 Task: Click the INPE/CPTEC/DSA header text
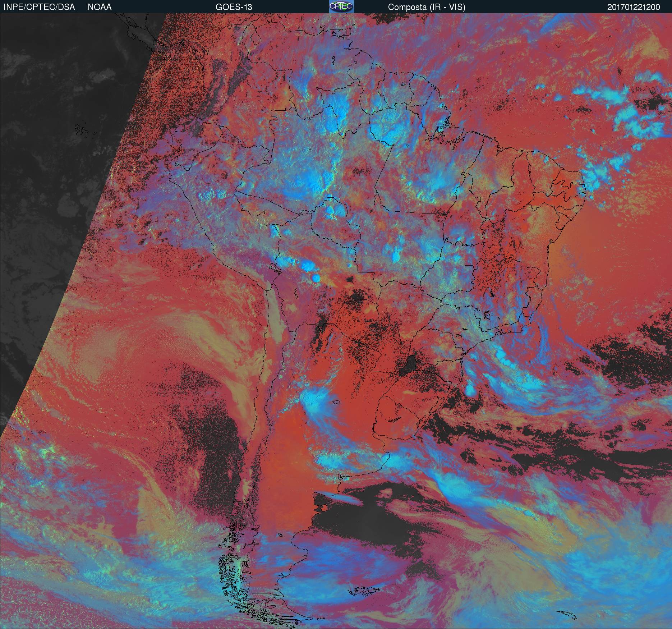click(x=39, y=7)
